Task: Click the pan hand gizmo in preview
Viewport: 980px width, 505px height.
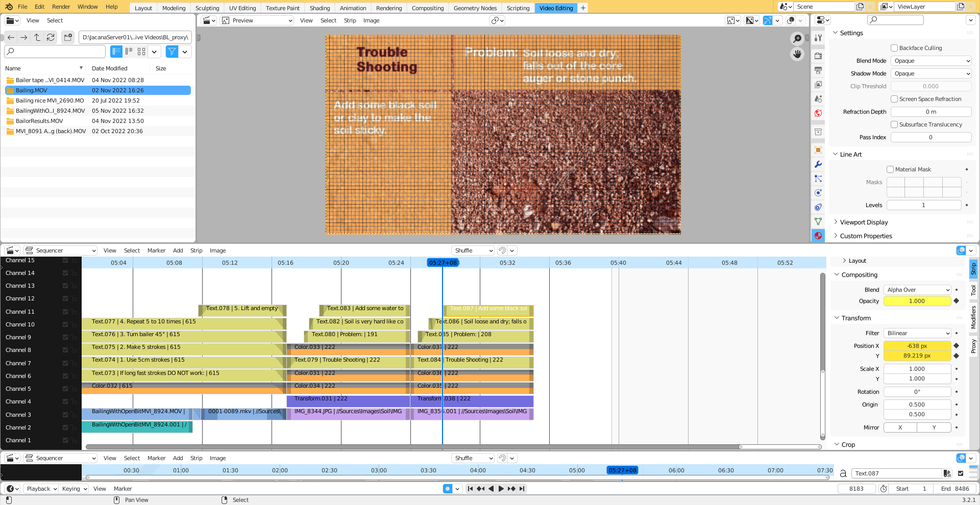Action: pyautogui.click(x=797, y=54)
